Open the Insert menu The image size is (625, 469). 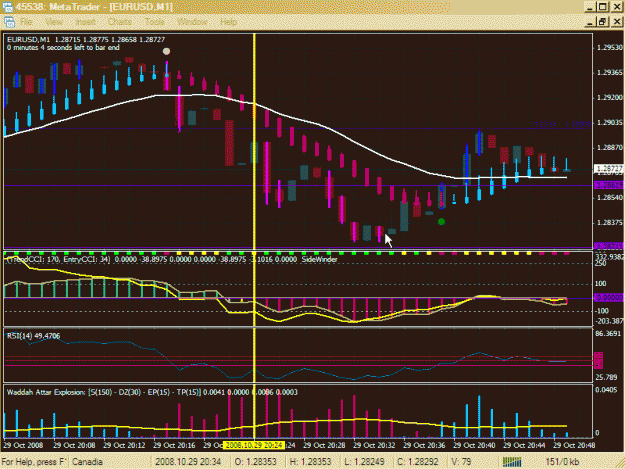tap(86, 22)
